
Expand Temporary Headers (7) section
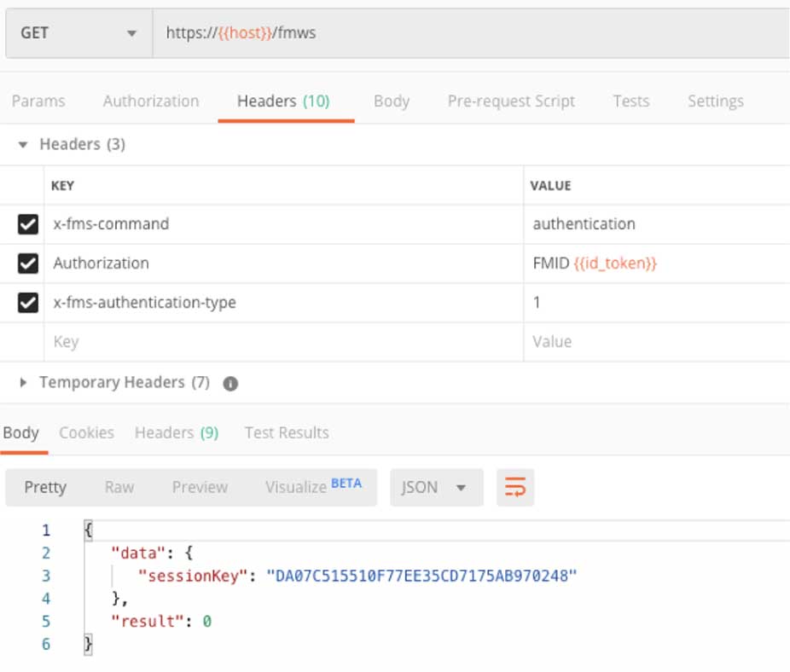[x=23, y=383]
